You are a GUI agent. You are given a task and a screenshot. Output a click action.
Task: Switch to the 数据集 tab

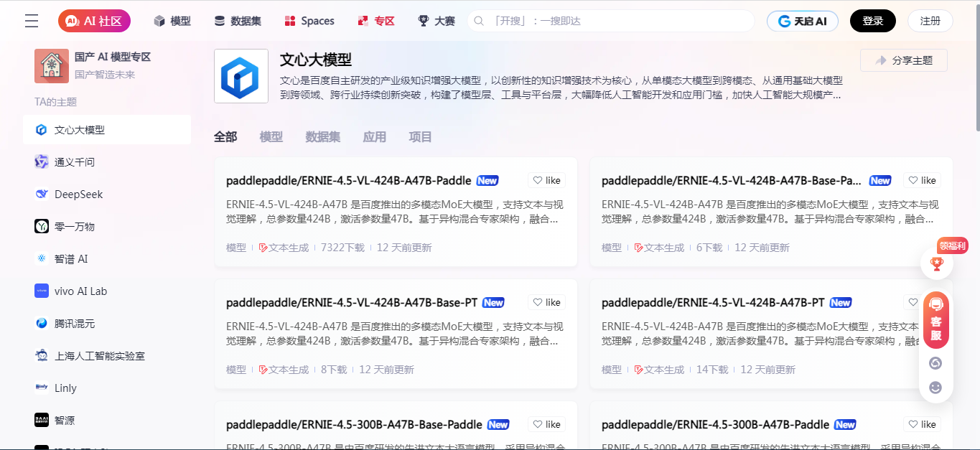[x=323, y=137]
